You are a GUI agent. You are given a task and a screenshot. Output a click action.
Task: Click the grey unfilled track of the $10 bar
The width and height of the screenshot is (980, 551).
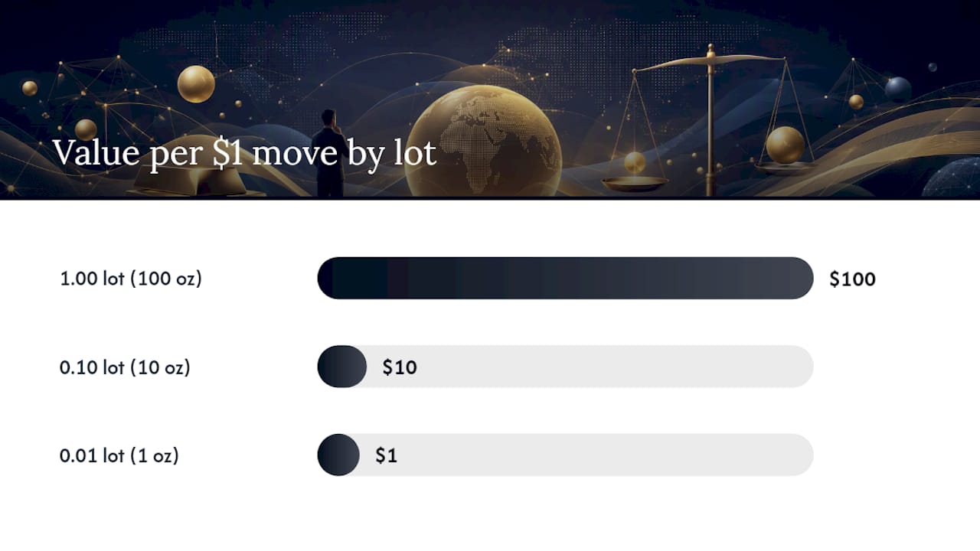tap(590, 367)
